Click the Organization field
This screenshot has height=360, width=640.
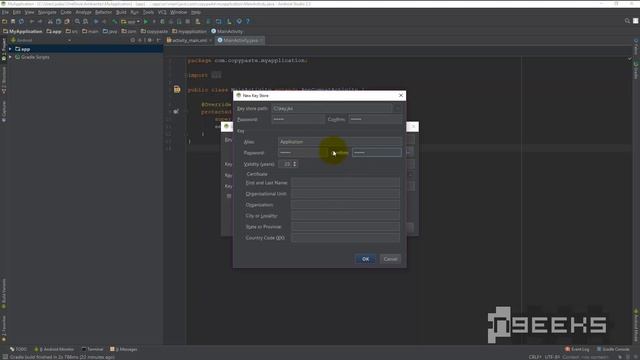click(345, 205)
